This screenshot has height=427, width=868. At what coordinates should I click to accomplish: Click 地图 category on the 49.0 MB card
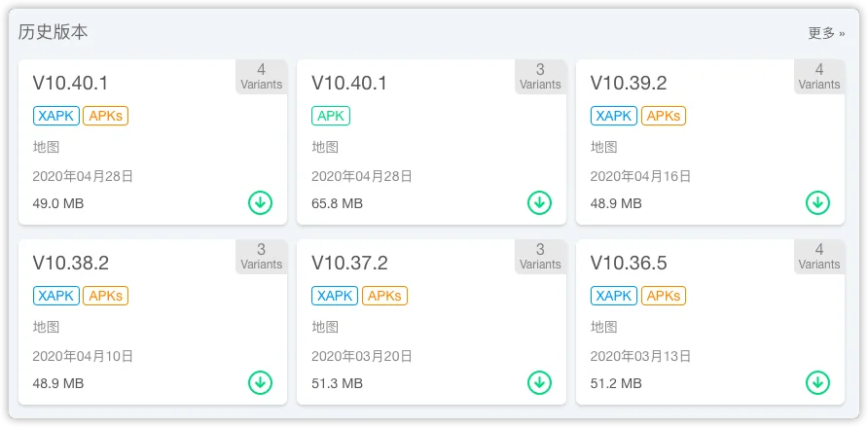click(46, 147)
